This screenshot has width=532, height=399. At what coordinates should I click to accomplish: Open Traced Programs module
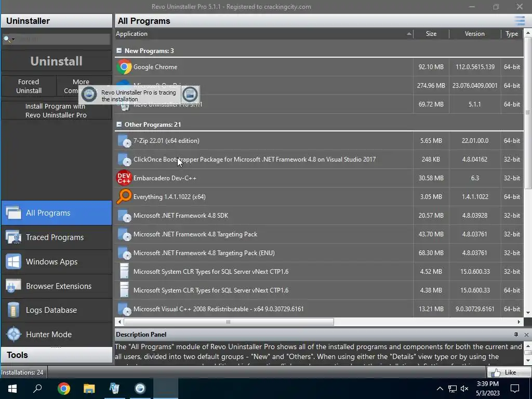tap(56, 237)
